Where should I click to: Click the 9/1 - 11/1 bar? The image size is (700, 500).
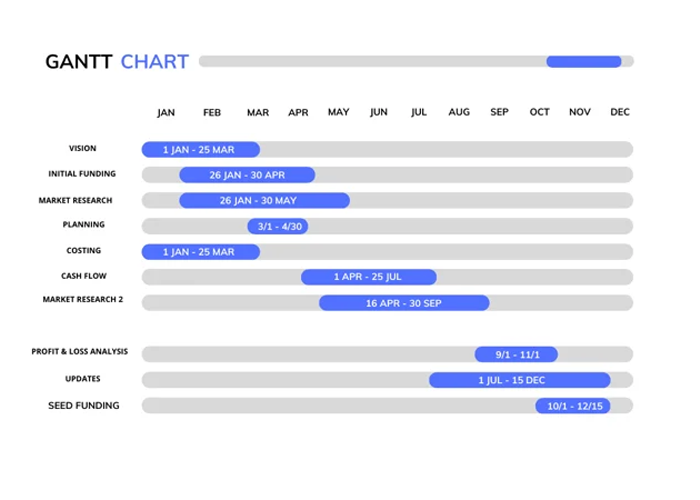[516, 354]
